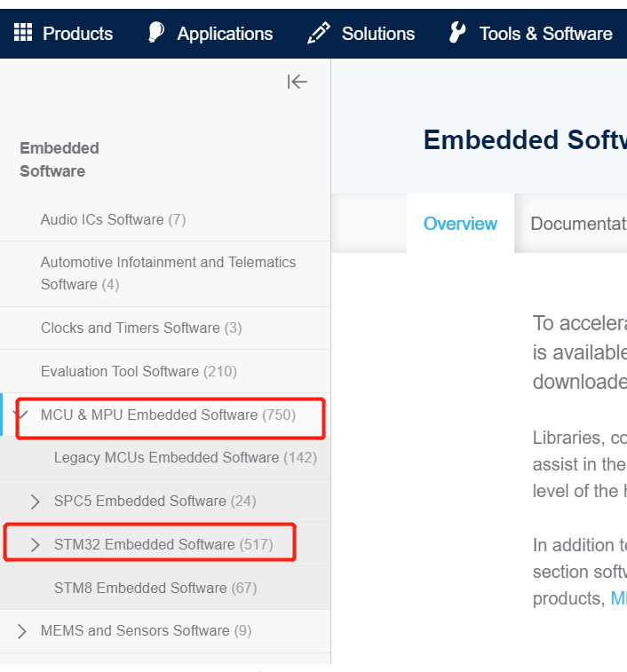Click the Solutions pencil icon

319,33
